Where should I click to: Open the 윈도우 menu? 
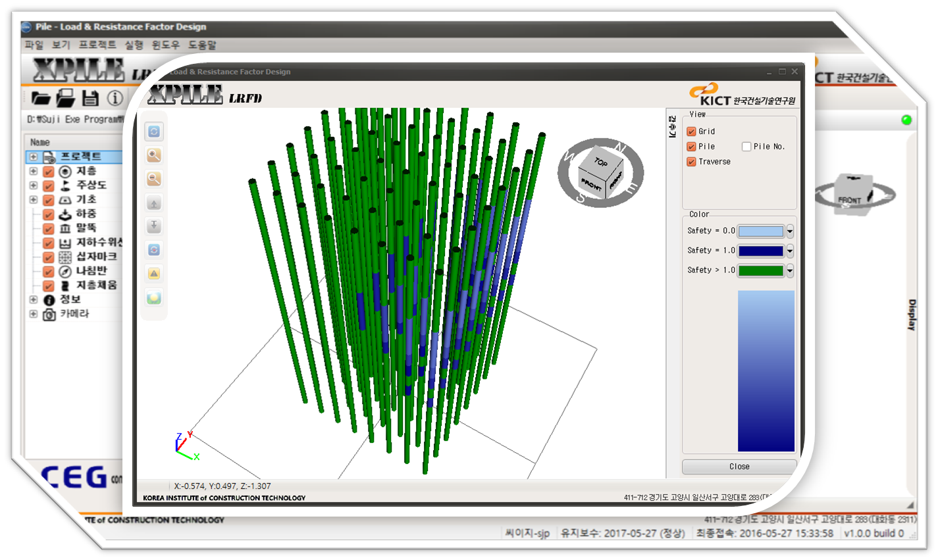(166, 45)
